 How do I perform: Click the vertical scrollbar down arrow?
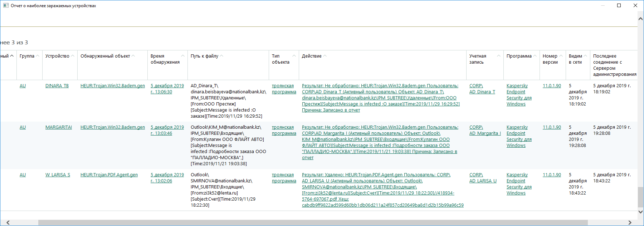[x=640, y=212]
